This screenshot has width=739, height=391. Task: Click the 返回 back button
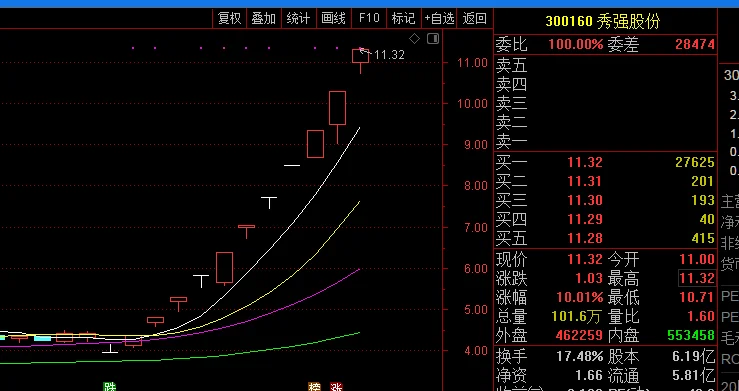(474, 18)
